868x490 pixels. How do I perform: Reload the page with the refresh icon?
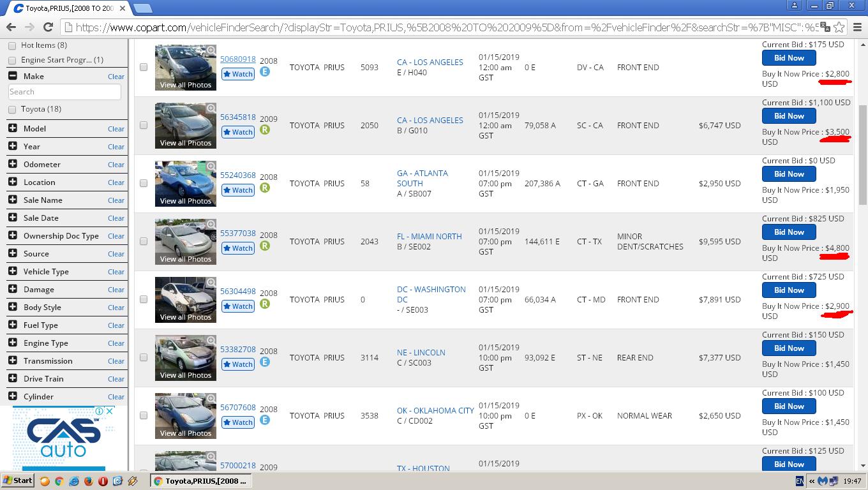pos(48,27)
